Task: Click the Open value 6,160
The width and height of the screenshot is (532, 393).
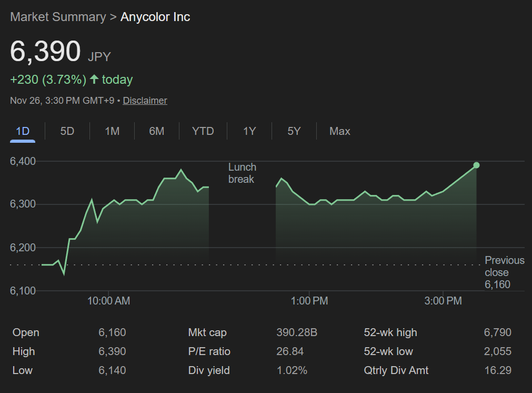Action: click(112, 332)
